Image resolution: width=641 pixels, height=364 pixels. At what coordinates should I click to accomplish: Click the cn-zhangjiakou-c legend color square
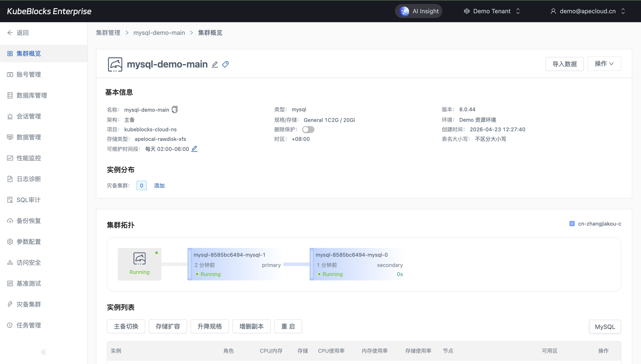point(572,224)
